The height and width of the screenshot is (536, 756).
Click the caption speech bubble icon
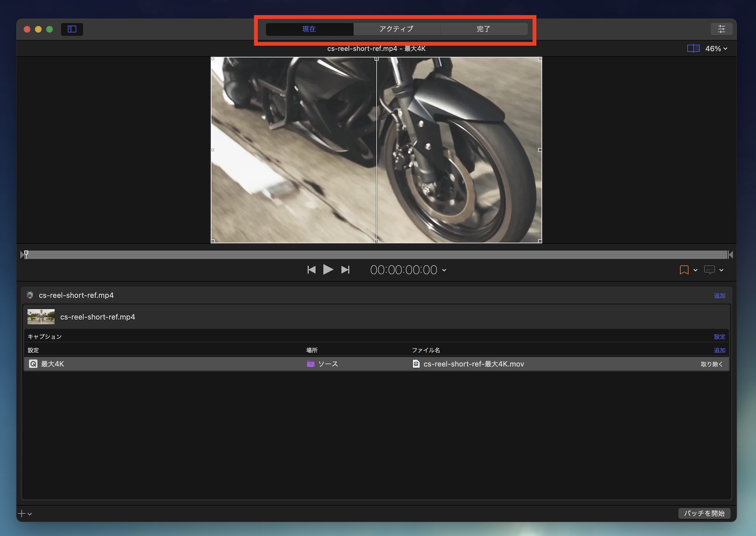click(709, 270)
